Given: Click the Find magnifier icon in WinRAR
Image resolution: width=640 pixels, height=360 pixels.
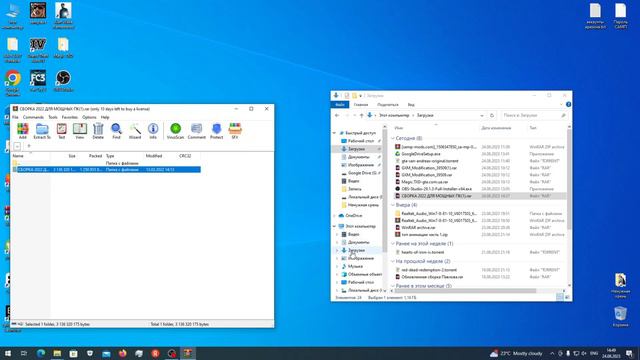Looking at the screenshot, I should coord(116,131).
